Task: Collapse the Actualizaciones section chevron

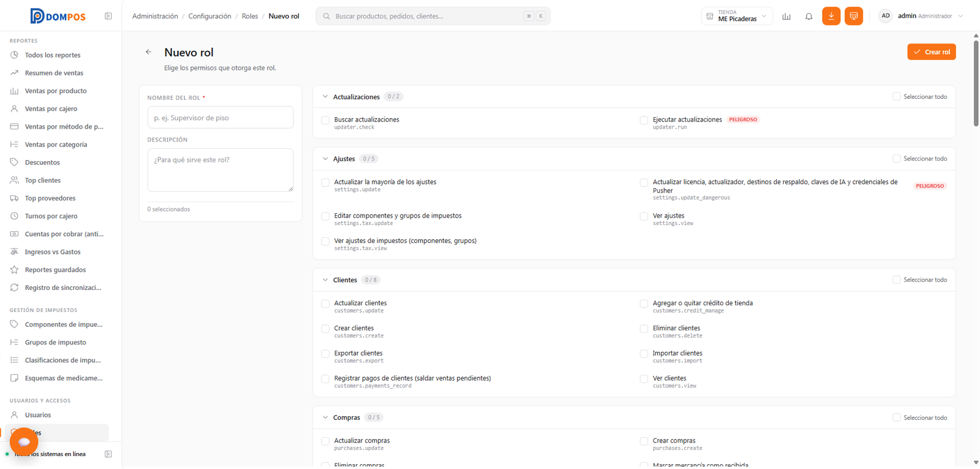Action: [325, 97]
